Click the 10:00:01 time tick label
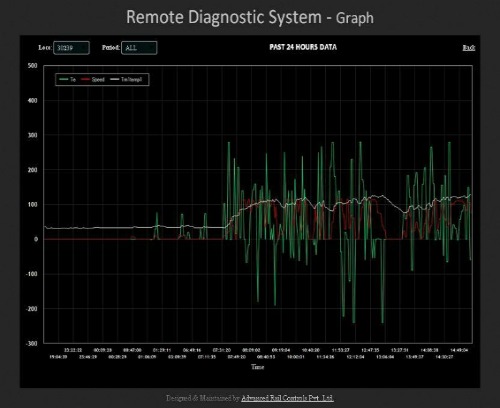The width and height of the screenshot is (500, 408). [296, 357]
